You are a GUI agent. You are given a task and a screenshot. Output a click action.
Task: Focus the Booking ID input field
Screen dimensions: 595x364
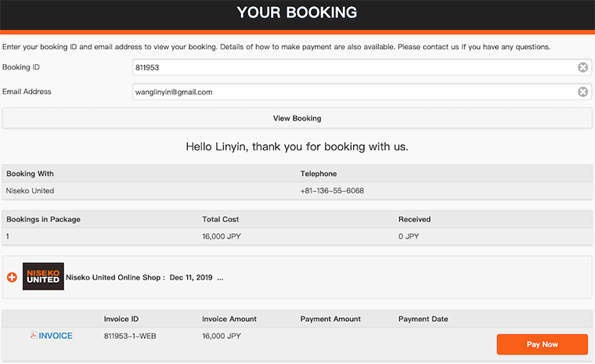[355, 67]
